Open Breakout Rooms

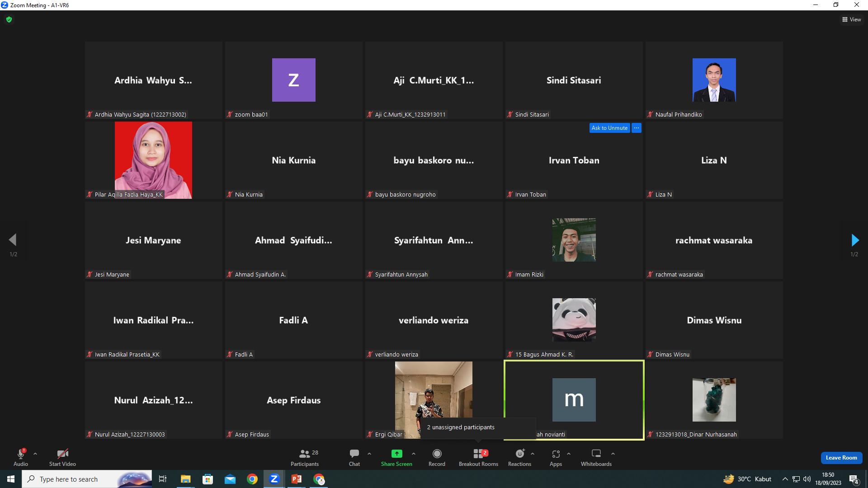478,457
